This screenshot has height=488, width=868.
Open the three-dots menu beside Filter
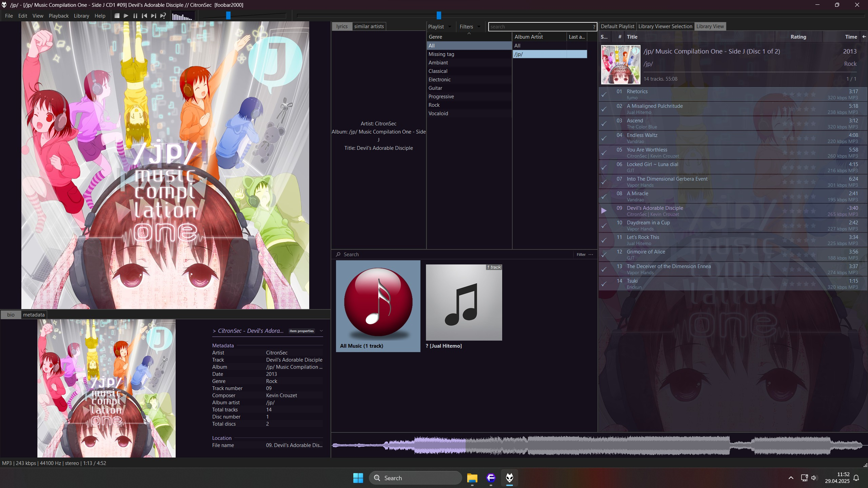tap(591, 255)
